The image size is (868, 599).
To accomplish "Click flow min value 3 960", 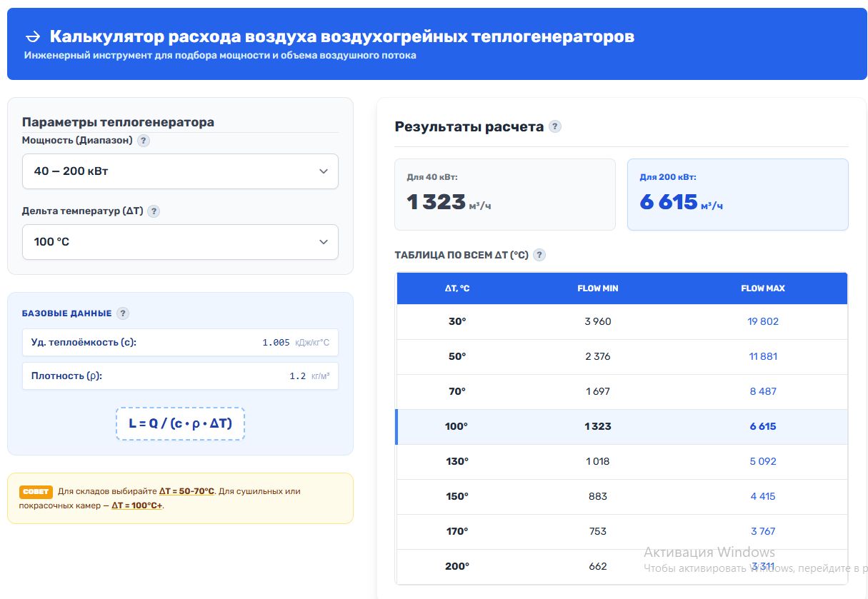I will click(598, 321).
